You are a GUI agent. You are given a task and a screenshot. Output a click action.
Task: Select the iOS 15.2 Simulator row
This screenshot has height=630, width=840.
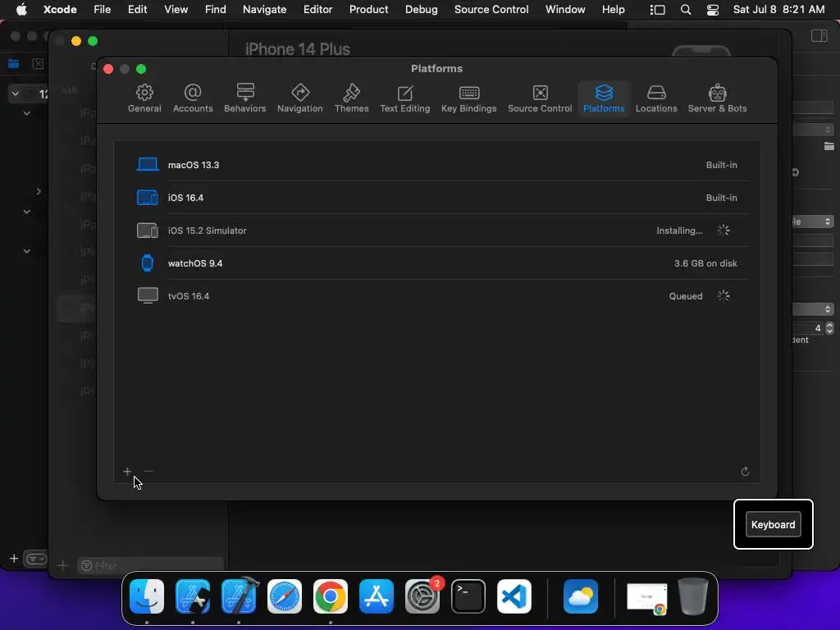point(436,231)
